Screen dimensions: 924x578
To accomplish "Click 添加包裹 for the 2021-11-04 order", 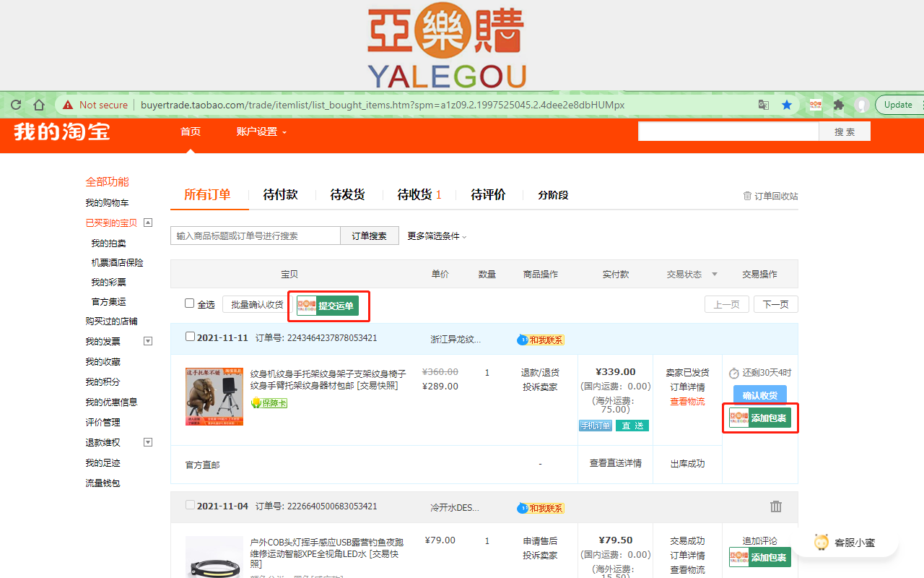I will [x=760, y=557].
